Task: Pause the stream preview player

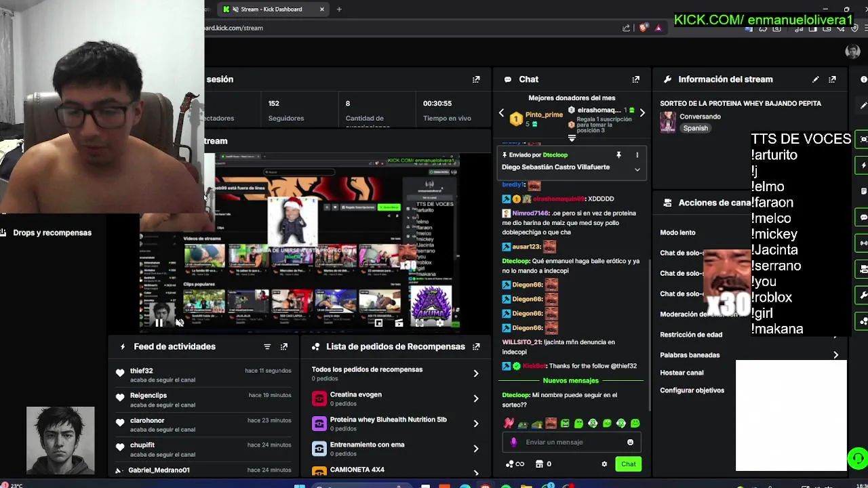Action: click(x=158, y=323)
